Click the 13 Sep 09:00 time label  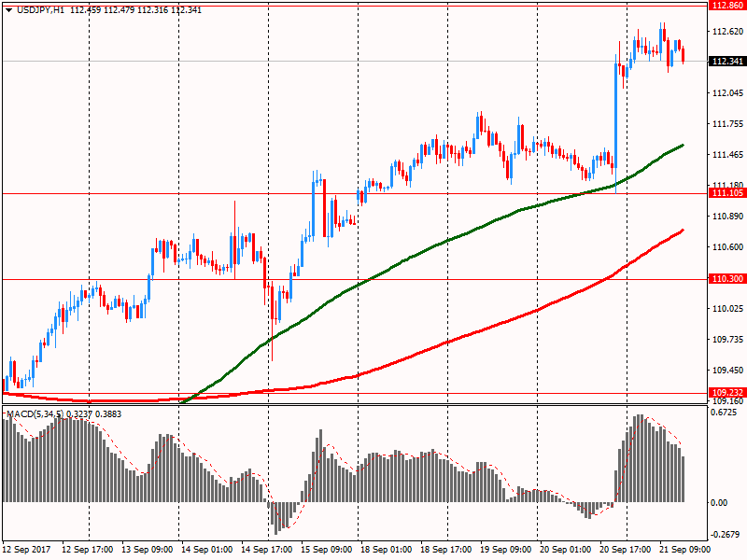pos(147,549)
